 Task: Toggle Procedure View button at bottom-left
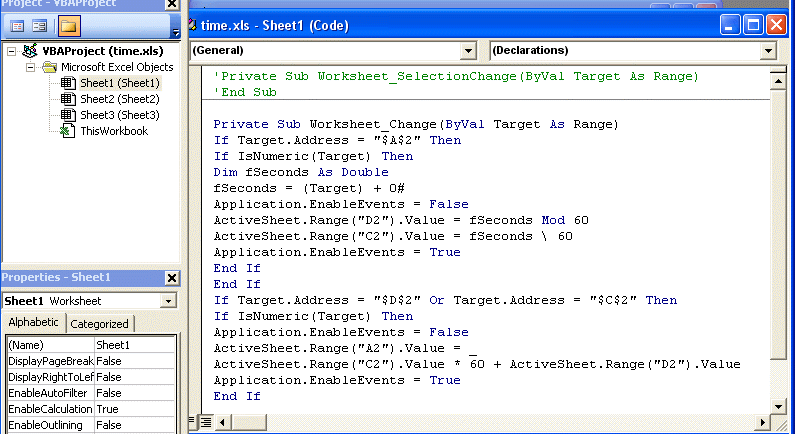point(192,422)
